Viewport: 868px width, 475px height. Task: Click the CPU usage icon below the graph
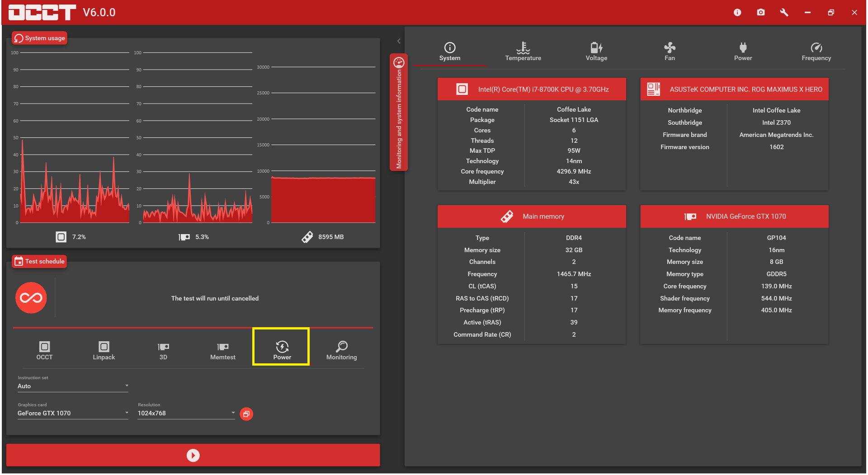tap(61, 237)
